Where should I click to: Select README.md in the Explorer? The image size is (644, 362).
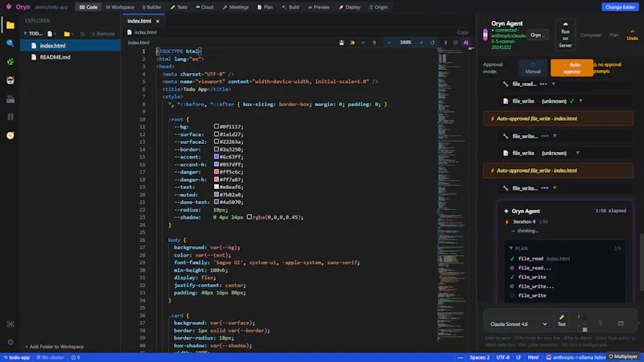click(70, 57)
